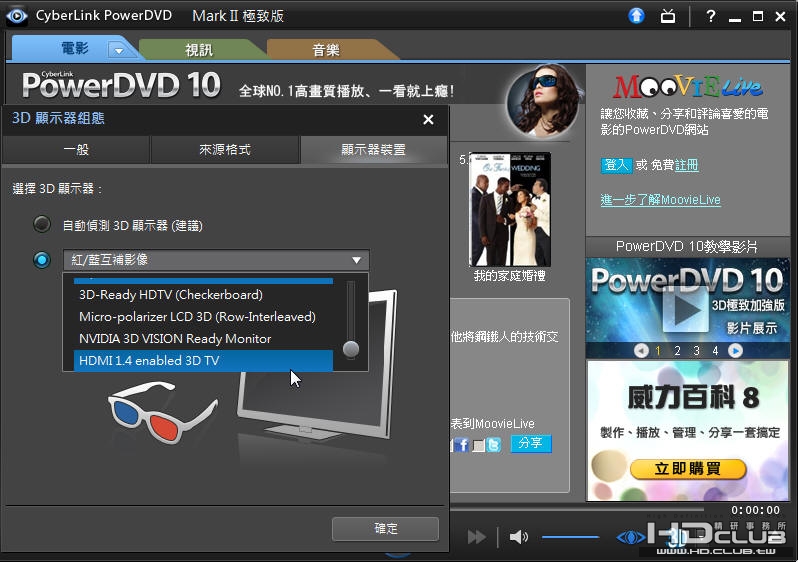Image resolution: width=798 pixels, height=562 pixels.
Task: Click the 威力百科 8 advertisement banner
Action: (688, 431)
